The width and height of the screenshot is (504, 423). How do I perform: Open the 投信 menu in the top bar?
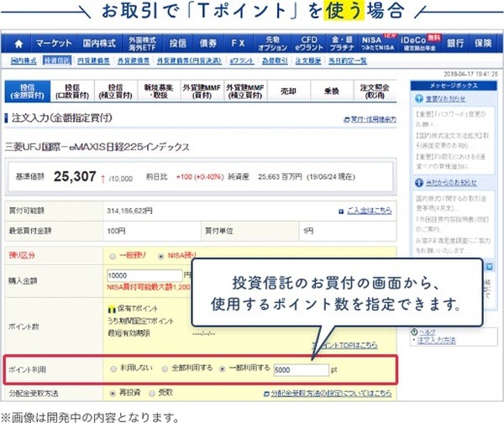[178, 44]
